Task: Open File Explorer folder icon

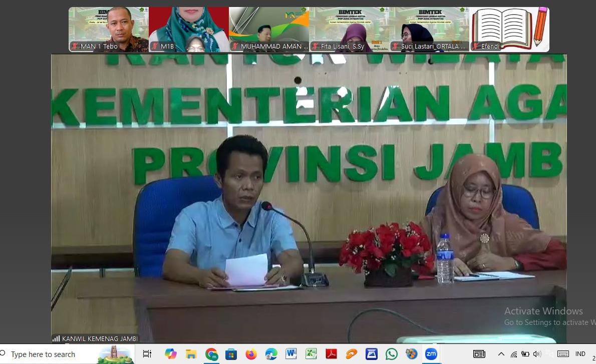Action: pos(191,354)
